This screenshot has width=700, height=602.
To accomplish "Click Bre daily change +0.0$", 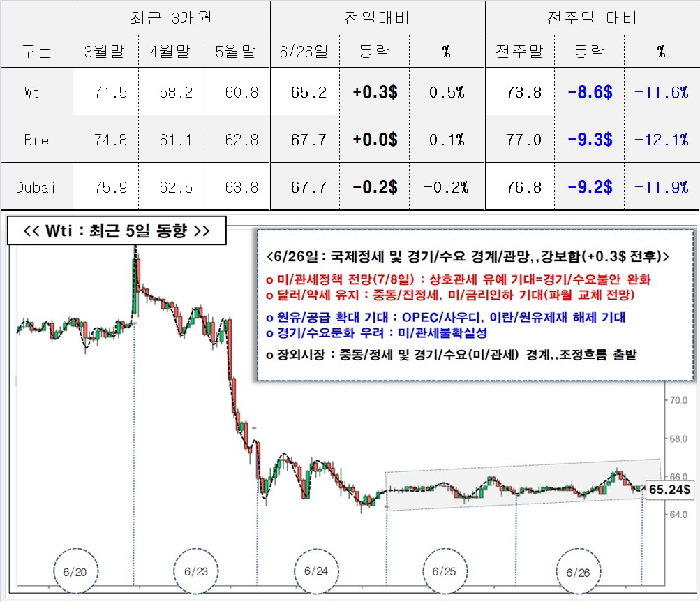I will click(375, 140).
